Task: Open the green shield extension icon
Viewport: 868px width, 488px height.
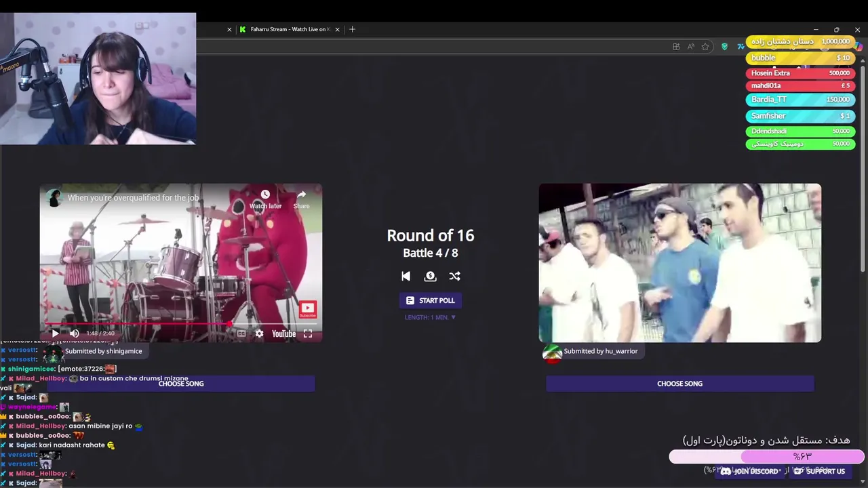Action: click(724, 47)
